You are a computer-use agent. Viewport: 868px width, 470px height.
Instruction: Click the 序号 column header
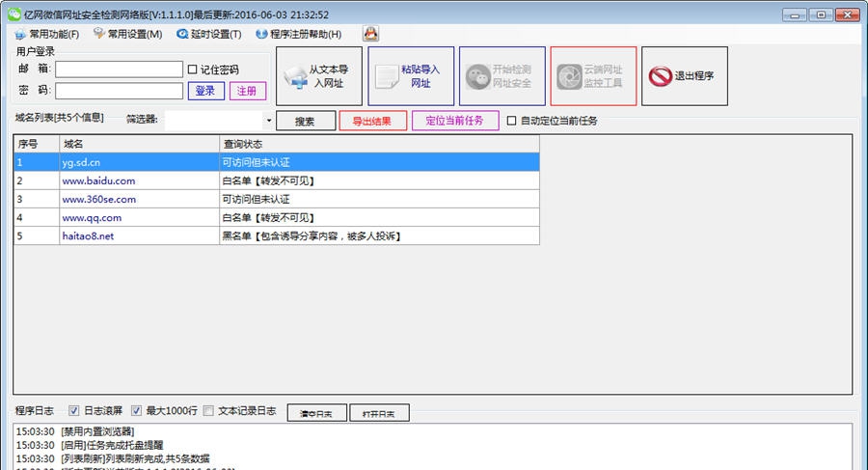click(37, 144)
